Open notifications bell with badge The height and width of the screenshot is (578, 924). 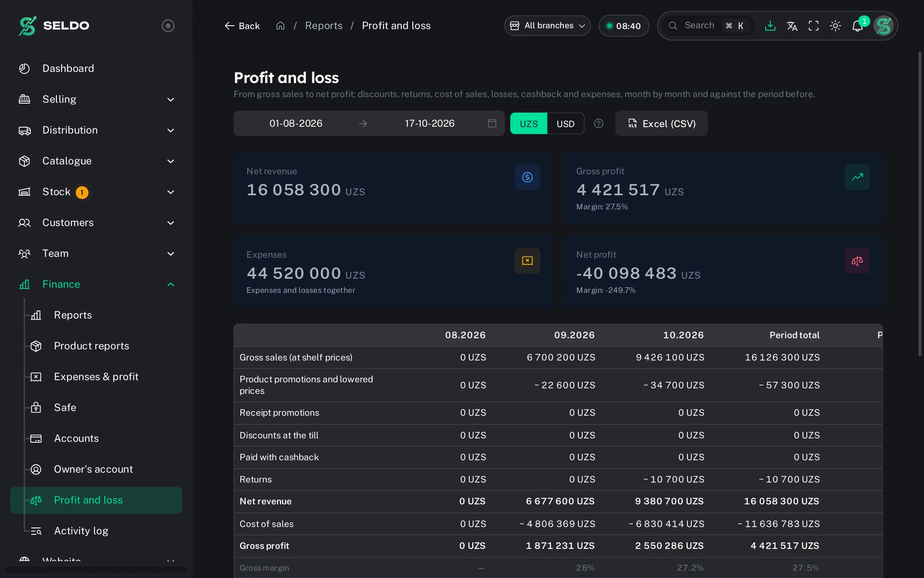click(x=858, y=26)
